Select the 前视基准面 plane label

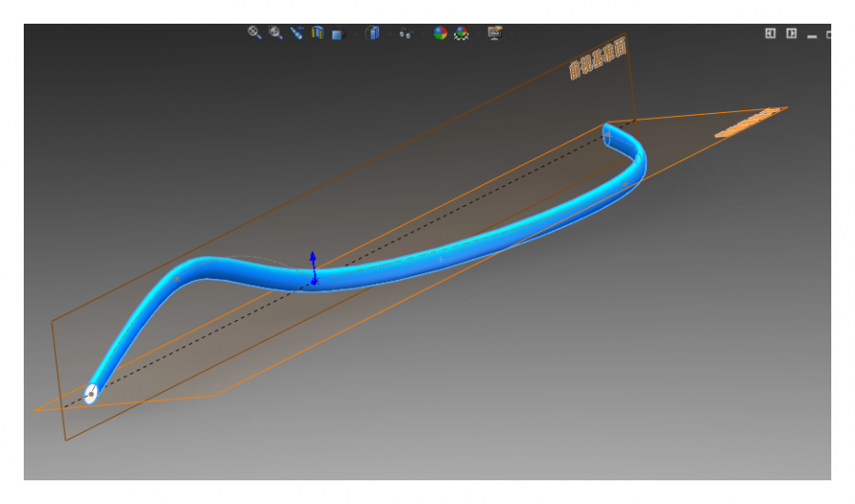click(x=598, y=60)
